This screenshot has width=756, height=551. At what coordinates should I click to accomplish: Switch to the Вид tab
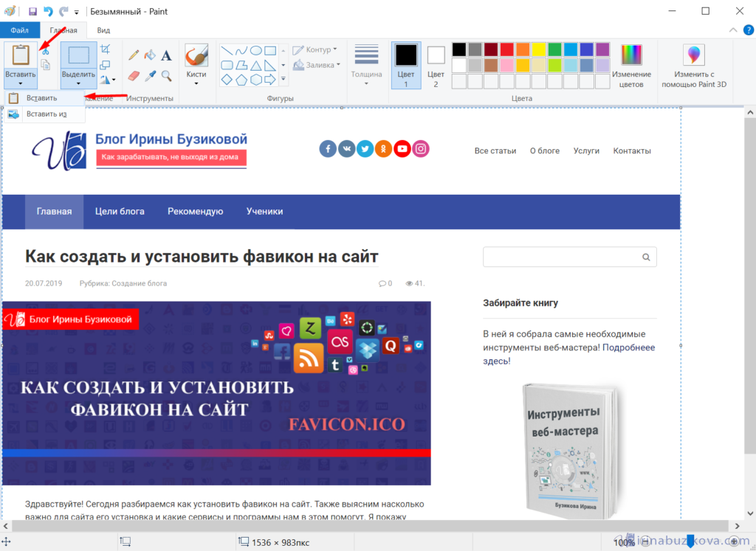point(104,30)
